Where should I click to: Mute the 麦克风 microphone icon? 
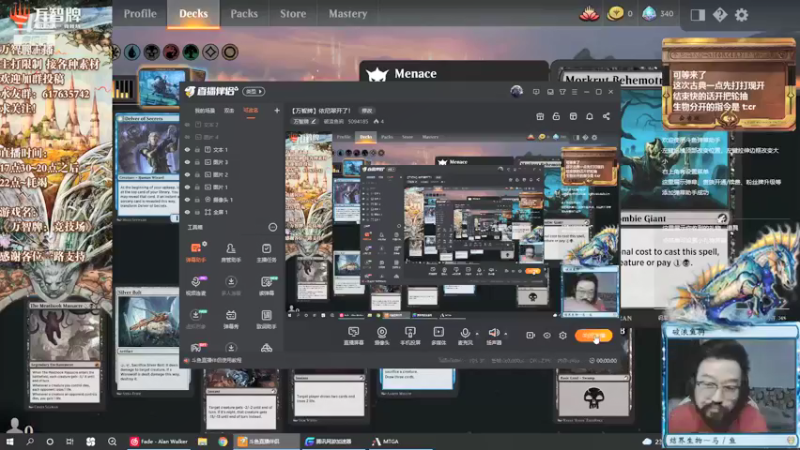(x=465, y=333)
